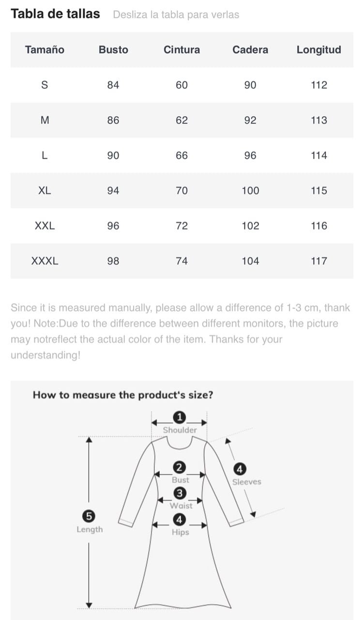
Task: Click the 'Desliza la tabla para verlas' hint
Action: [x=176, y=15]
